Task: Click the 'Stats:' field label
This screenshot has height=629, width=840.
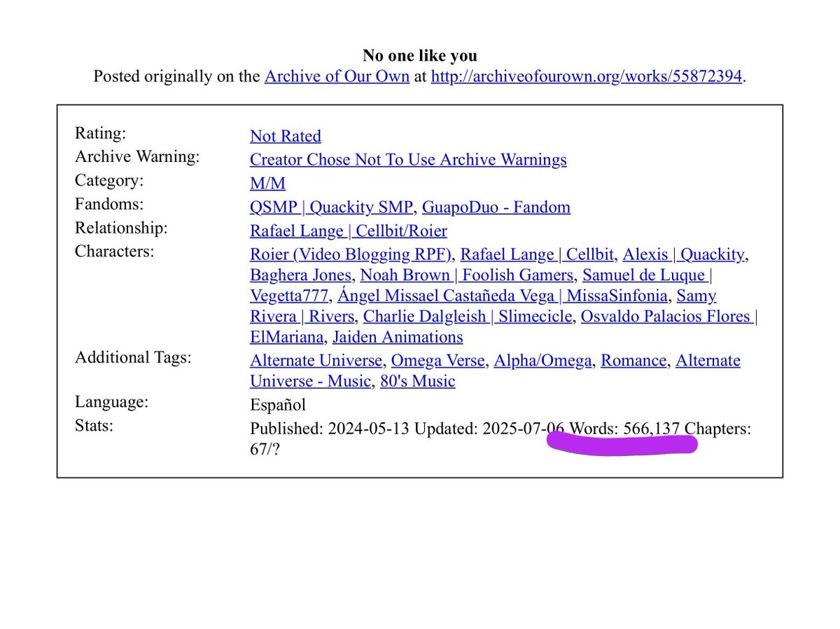Action: tap(94, 426)
